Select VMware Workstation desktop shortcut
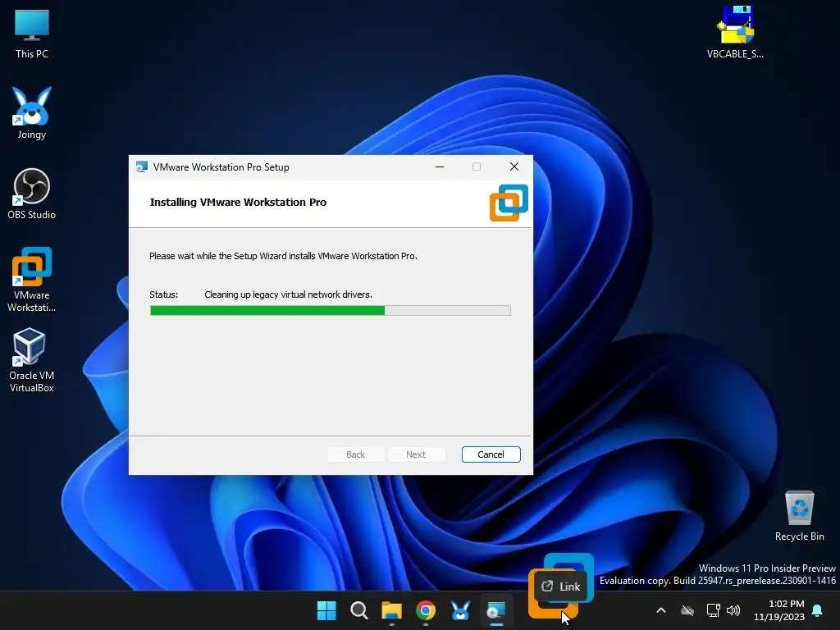This screenshot has height=630, width=840. click(32, 279)
